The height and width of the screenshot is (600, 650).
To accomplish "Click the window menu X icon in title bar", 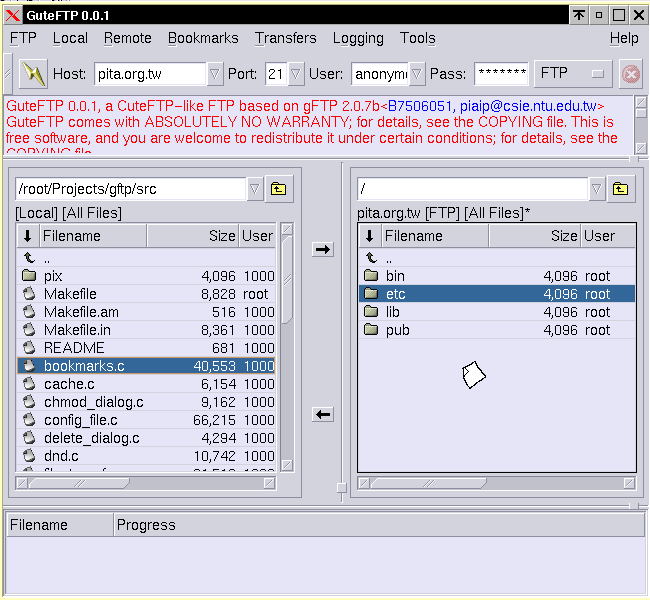I will (13, 16).
